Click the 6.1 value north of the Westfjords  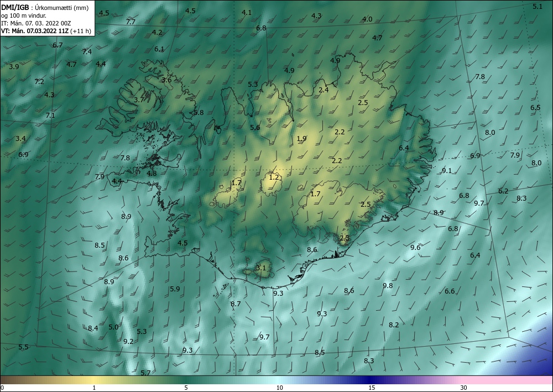tap(159, 49)
